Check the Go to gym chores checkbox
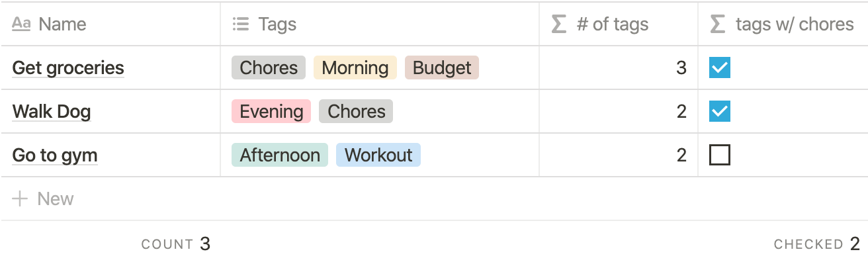This screenshot has width=868, height=266. tap(720, 155)
